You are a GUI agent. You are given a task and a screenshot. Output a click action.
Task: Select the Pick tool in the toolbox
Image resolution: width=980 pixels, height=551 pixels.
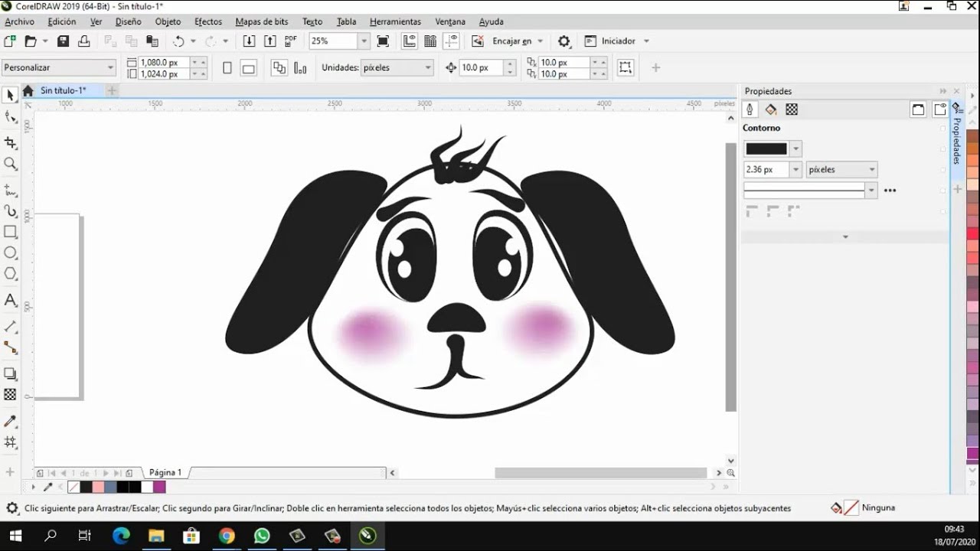(11, 96)
